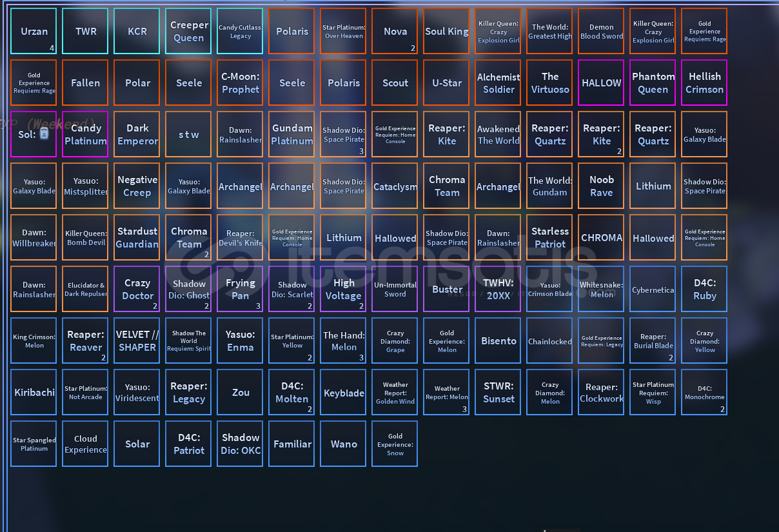Screen dimensions: 779x532
Task: Click Shadow Dio: OKC item
Action: [240, 444]
